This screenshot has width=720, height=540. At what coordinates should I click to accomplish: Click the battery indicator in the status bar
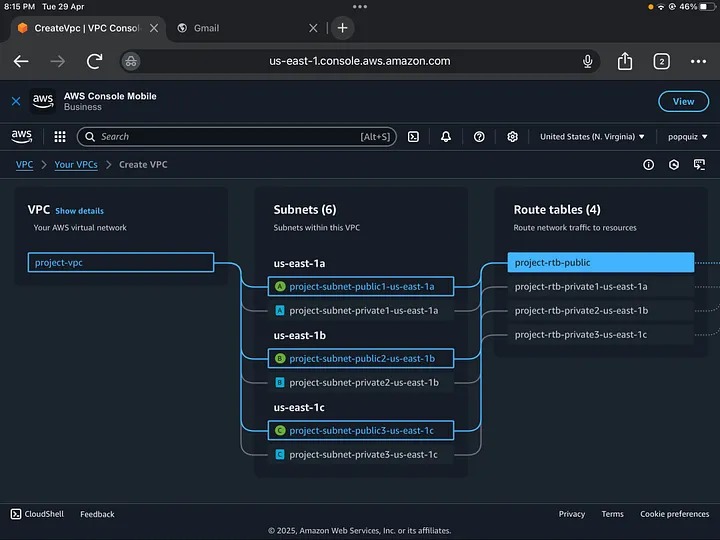[x=708, y=7]
